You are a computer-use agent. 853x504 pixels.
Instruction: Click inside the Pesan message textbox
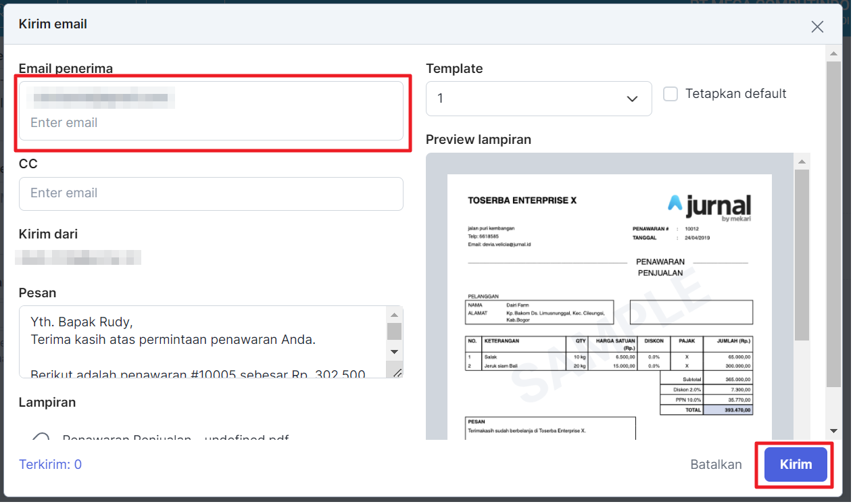(203, 341)
